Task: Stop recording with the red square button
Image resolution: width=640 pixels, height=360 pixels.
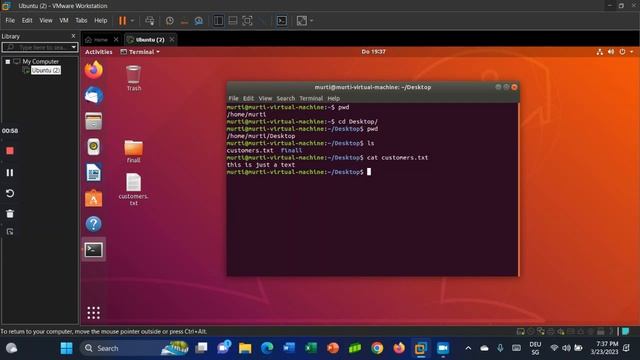Action: [x=10, y=151]
